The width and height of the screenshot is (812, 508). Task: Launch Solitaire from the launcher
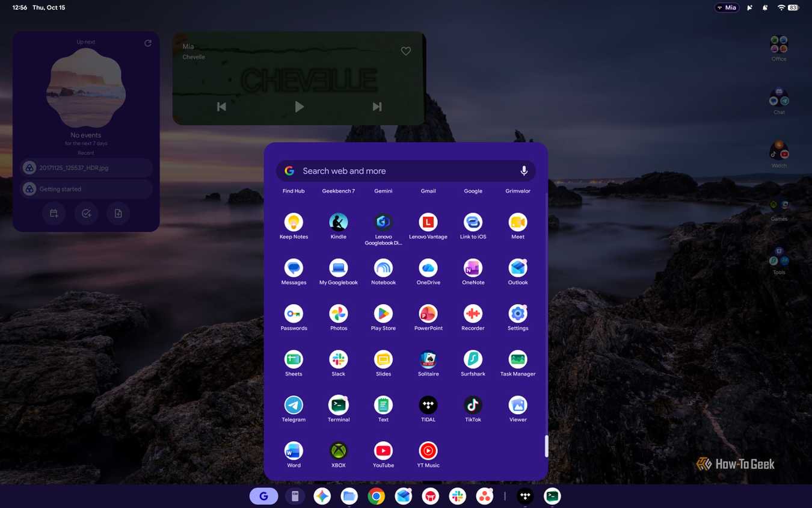click(428, 359)
